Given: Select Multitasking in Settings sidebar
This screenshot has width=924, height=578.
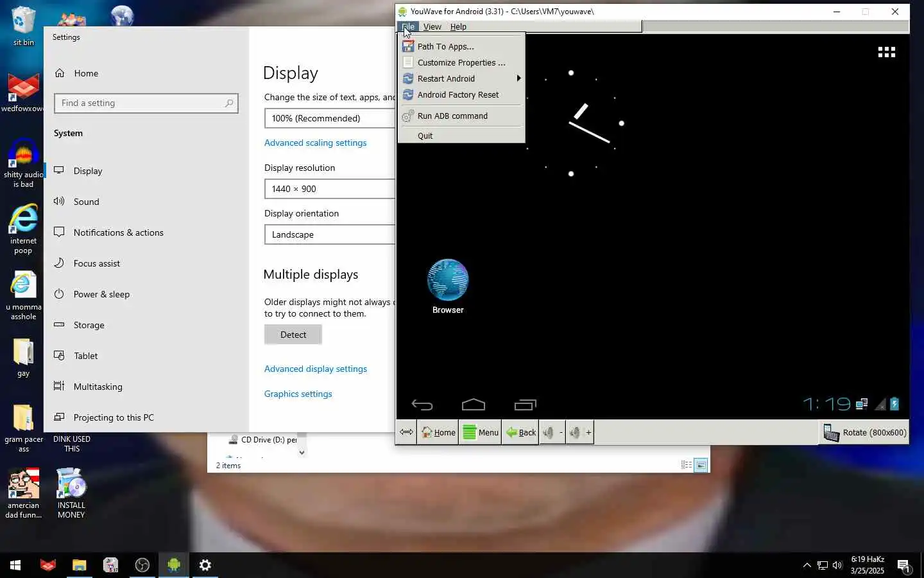Looking at the screenshot, I should click(x=146, y=387).
